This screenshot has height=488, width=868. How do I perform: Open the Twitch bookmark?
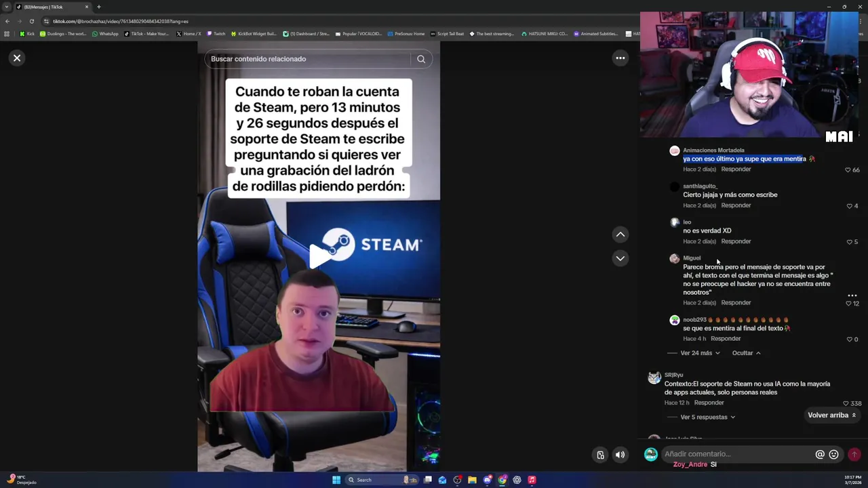[x=216, y=34]
